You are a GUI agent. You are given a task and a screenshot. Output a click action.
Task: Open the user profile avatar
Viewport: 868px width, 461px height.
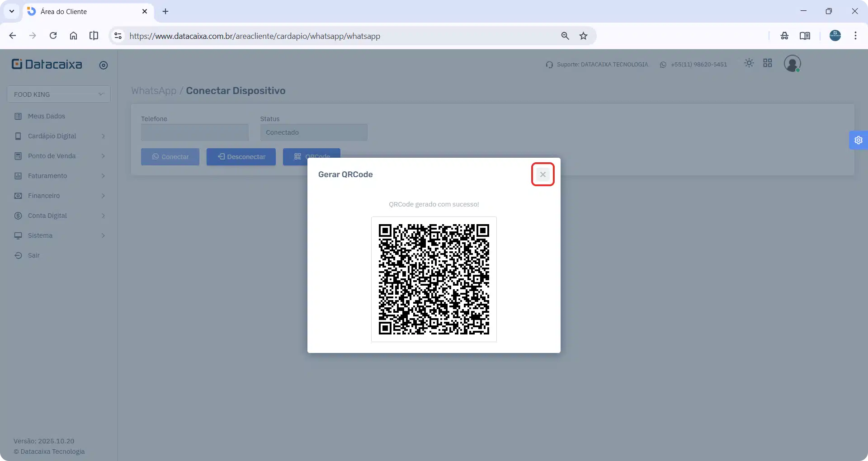click(792, 64)
